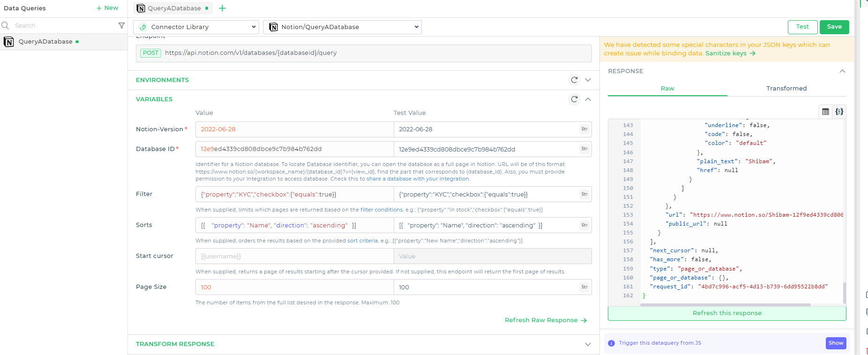868x355 pixels.
Task: Switch response to JSON braces view icon
Action: [x=839, y=112]
